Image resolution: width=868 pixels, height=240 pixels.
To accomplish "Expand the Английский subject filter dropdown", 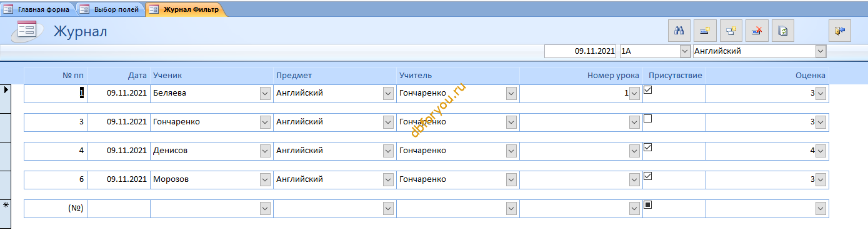I will [821, 51].
